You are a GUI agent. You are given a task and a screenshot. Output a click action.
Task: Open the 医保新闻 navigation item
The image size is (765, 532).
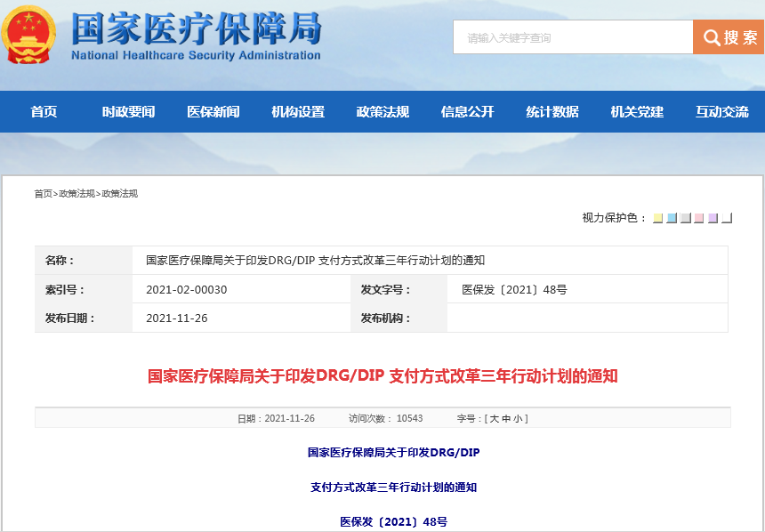point(213,112)
